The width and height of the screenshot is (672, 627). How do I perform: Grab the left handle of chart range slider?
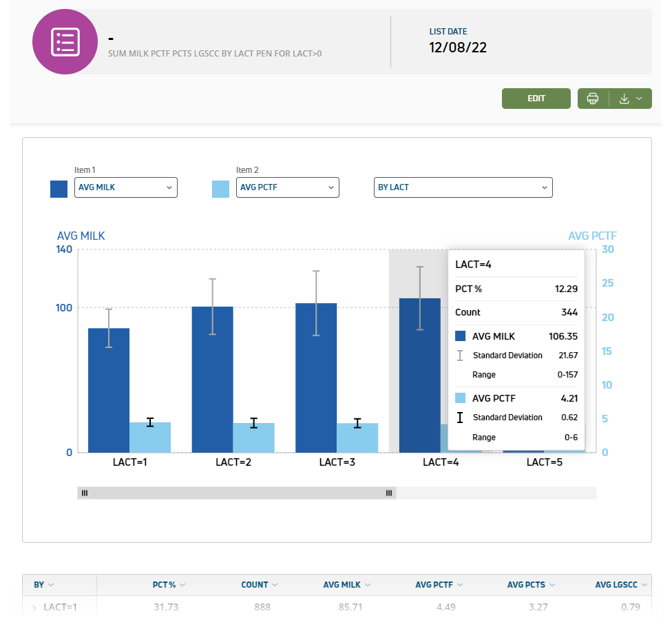pyautogui.click(x=85, y=493)
